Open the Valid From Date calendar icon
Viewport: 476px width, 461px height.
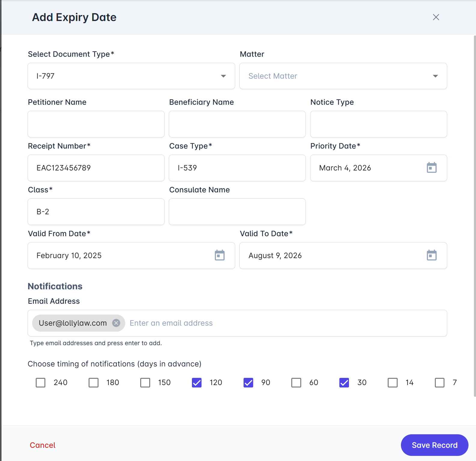pyautogui.click(x=220, y=255)
